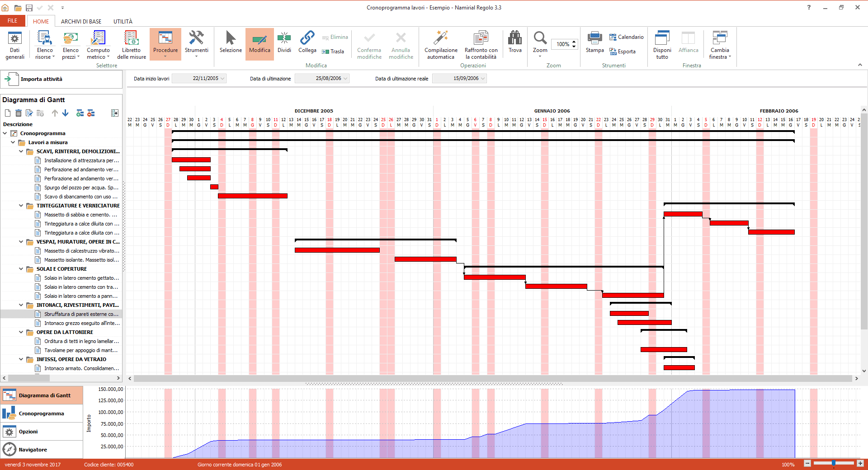Open Dati generali settings
Image resolution: width=868 pixels, height=470 pixels.
click(x=15, y=44)
